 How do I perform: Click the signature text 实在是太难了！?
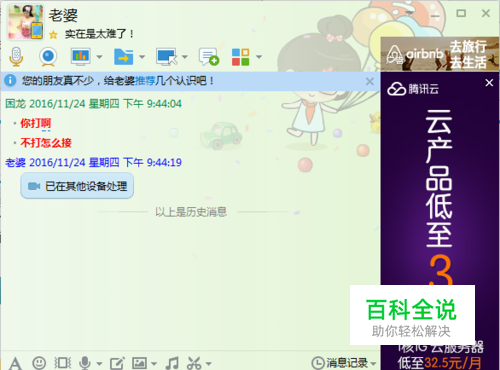click(99, 34)
